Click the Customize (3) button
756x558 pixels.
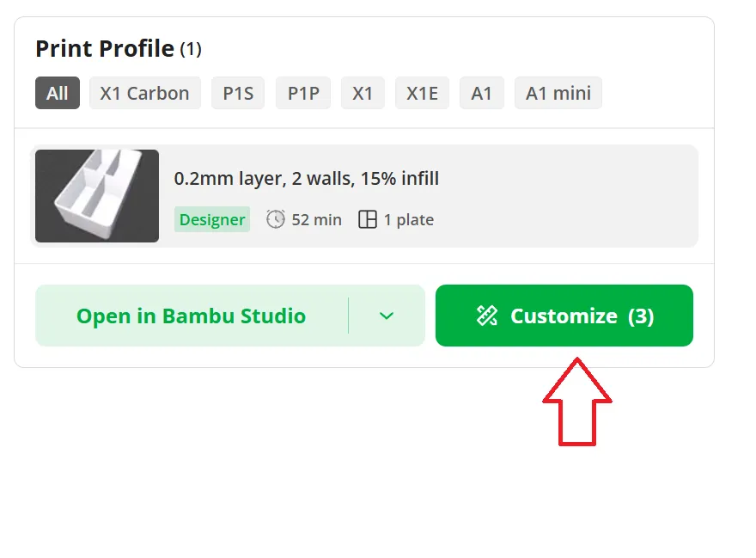pos(564,316)
